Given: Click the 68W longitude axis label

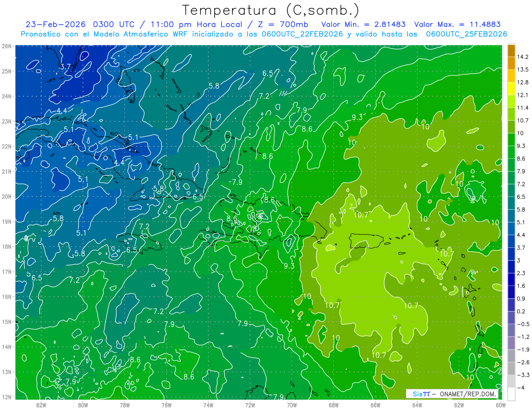Looking at the screenshot, I should click(333, 405).
